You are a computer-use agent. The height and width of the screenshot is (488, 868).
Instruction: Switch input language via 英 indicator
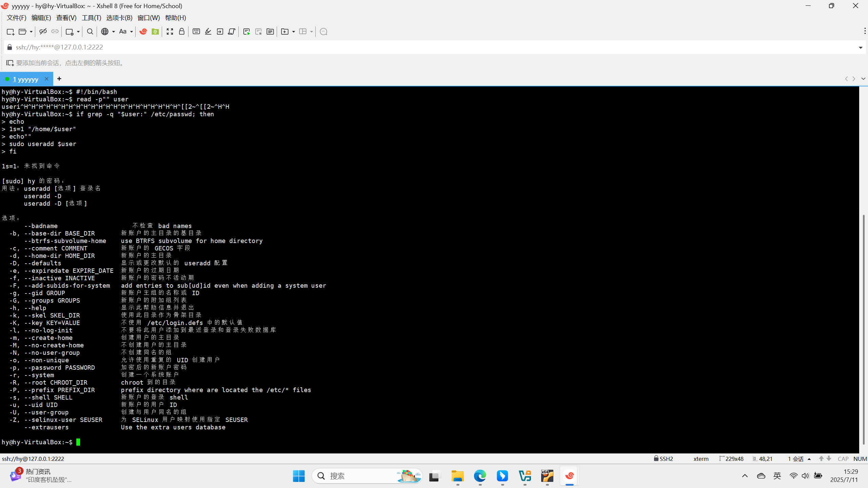[x=777, y=476]
